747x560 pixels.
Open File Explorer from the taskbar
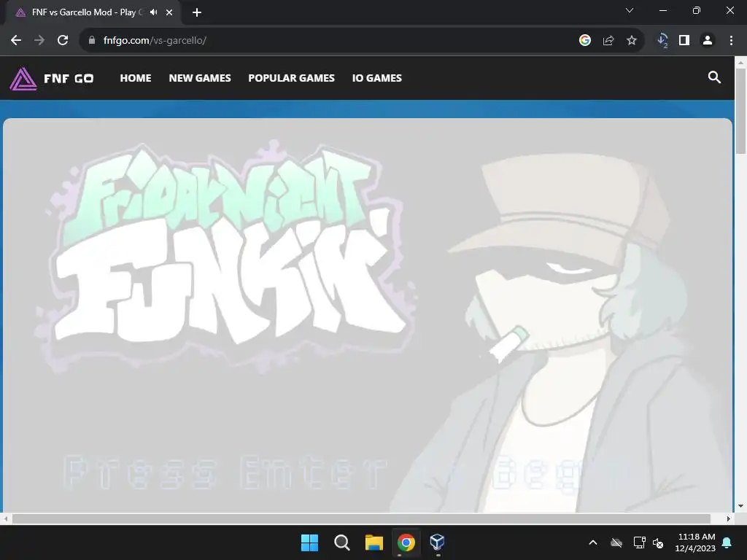click(374, 542)
